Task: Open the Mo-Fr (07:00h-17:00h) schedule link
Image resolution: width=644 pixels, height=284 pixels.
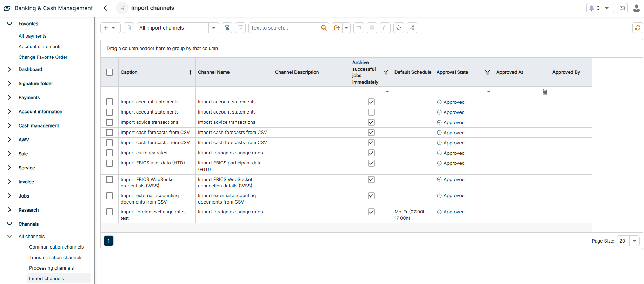Action: [x=411, y=215]
